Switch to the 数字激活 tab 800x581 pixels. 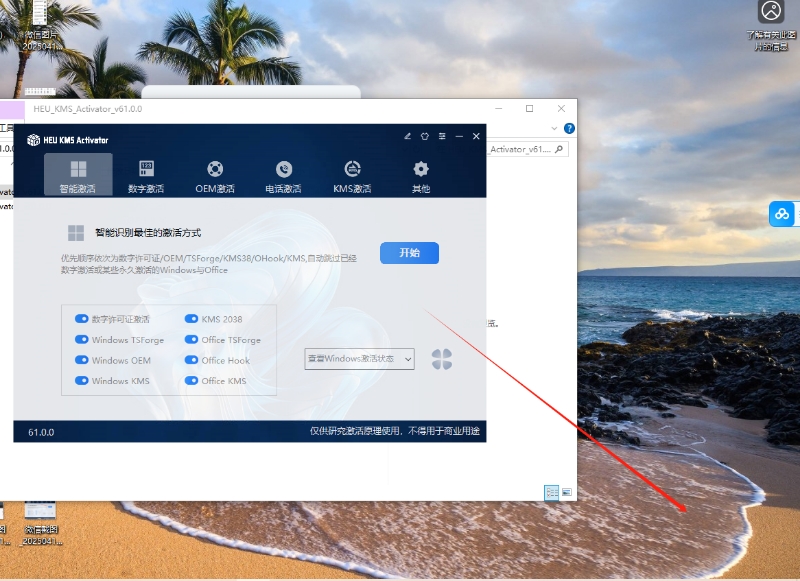point(146,174)
